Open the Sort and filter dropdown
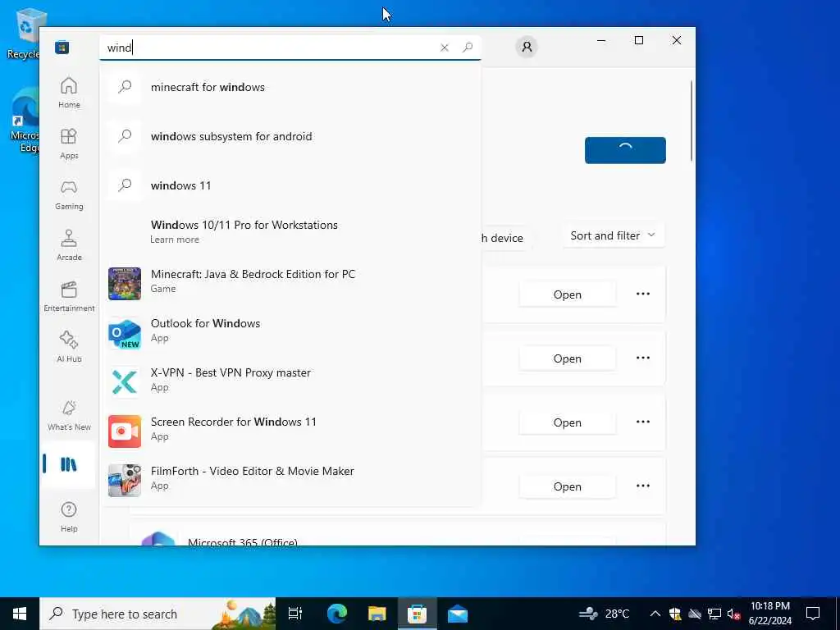The image size is (840, 630). click(x=614, y=235)
